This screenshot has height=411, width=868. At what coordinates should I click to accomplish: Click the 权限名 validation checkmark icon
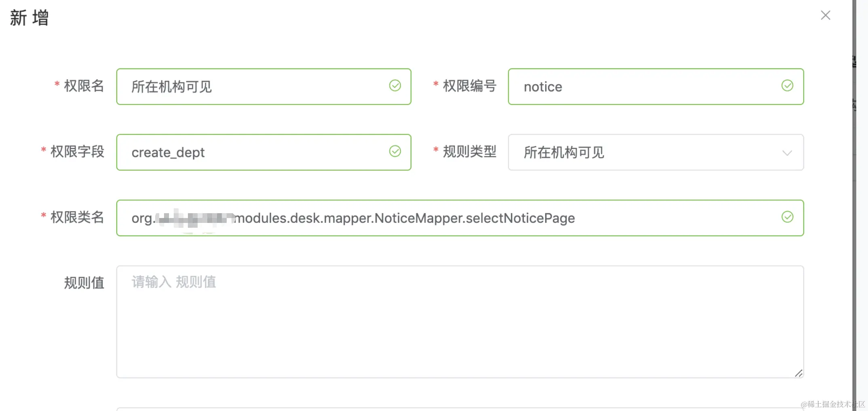click(x=395, y=86)
